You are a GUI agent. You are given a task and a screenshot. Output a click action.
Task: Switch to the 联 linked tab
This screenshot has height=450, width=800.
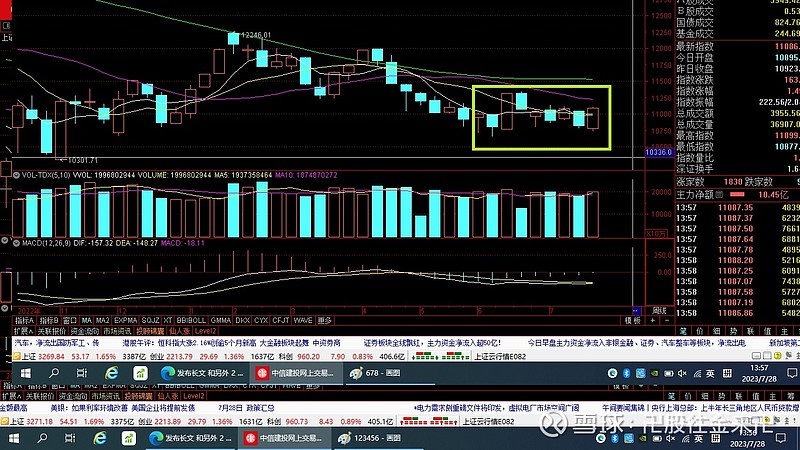751,331
